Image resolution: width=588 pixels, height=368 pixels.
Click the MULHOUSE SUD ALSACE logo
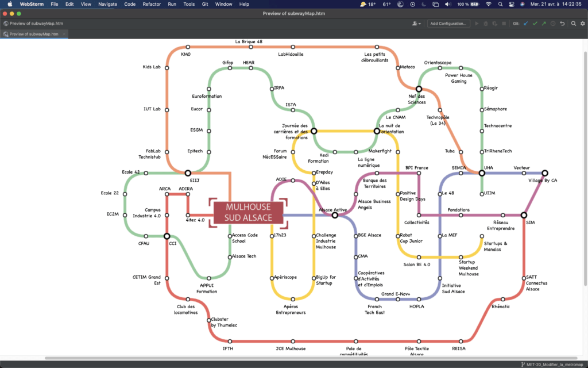(x=248, y=213)
